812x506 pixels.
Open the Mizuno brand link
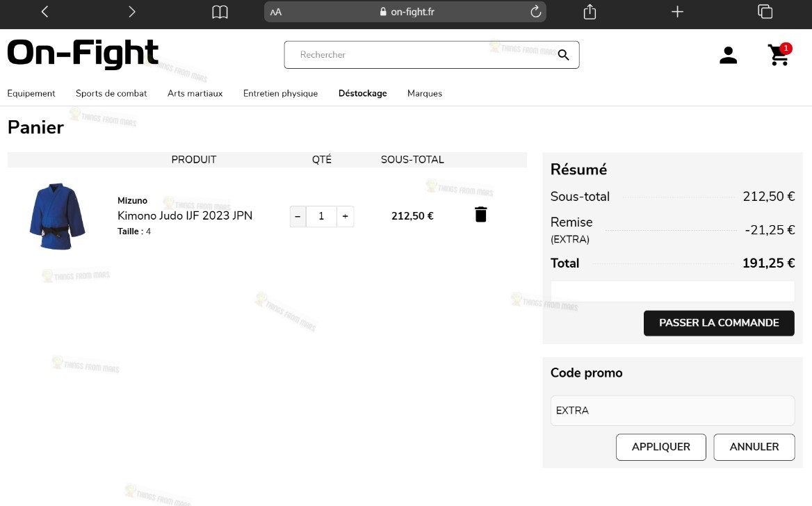pos(133,200)
